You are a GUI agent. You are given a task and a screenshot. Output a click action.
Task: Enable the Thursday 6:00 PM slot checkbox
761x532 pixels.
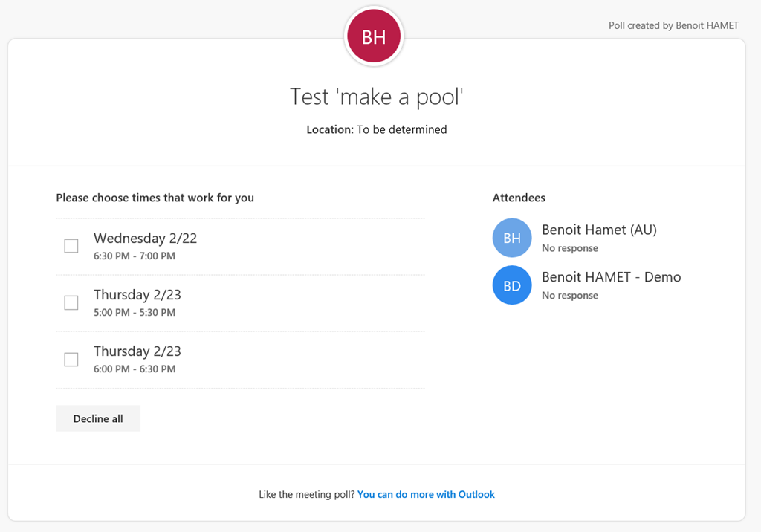(x=71, y=359)
